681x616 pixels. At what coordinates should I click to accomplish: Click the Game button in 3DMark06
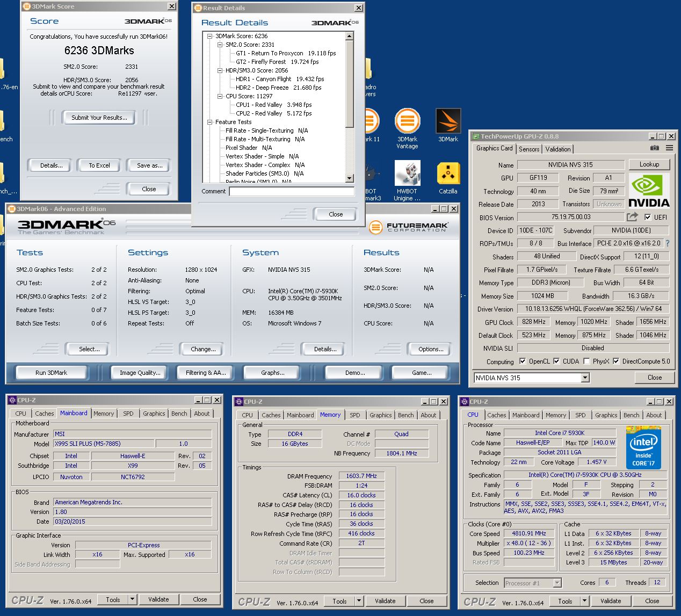pyautogui.click(x=422, y=372)
